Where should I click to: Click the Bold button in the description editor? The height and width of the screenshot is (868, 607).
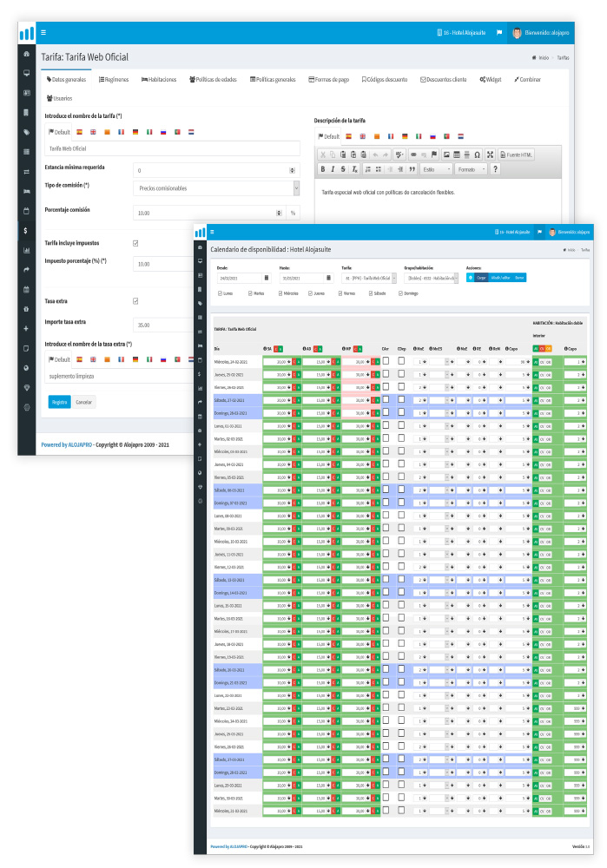click(322, 169)
